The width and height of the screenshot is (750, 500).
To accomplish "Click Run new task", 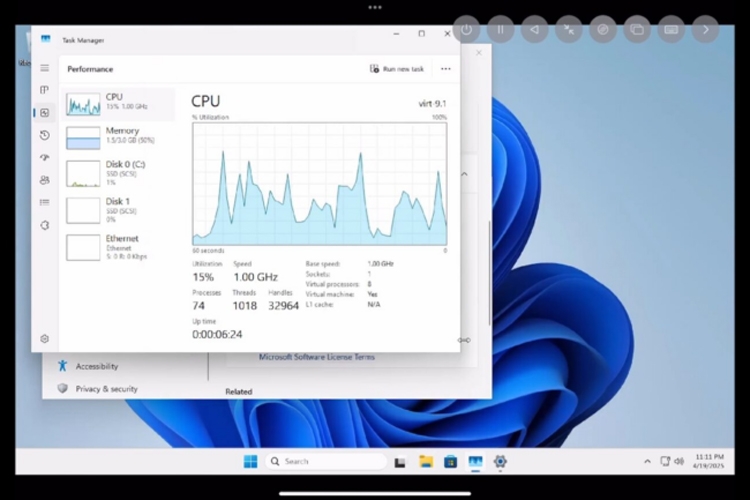I will click(x=397, y=69).
